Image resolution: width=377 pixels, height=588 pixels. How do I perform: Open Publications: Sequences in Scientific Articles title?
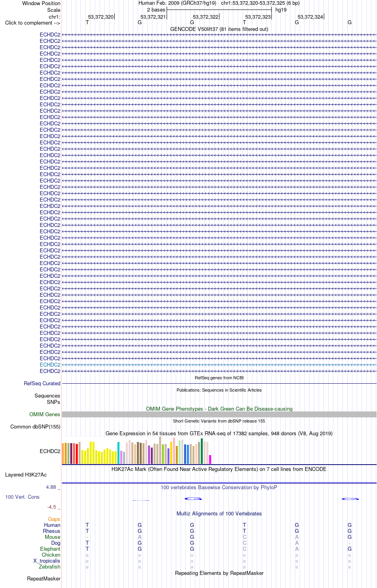[219, 390]
